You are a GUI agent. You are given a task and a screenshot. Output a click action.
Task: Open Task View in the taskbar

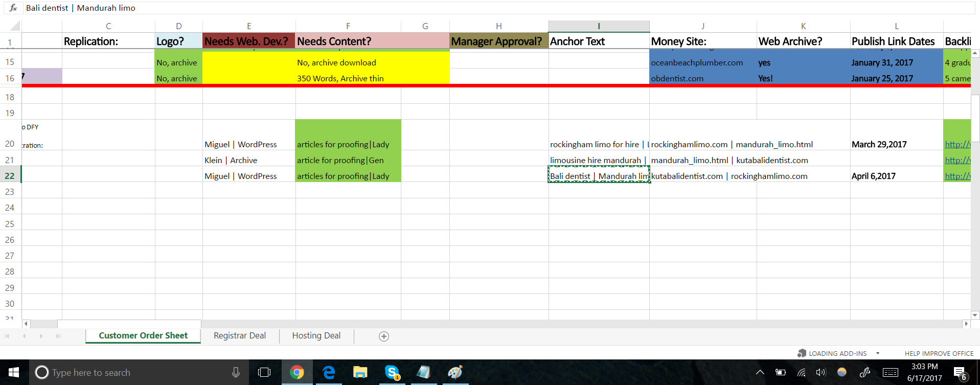point(264,372)
